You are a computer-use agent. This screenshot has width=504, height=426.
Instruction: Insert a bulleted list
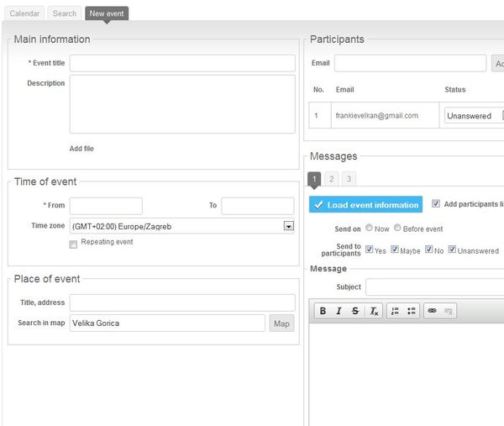pos(412,311)
